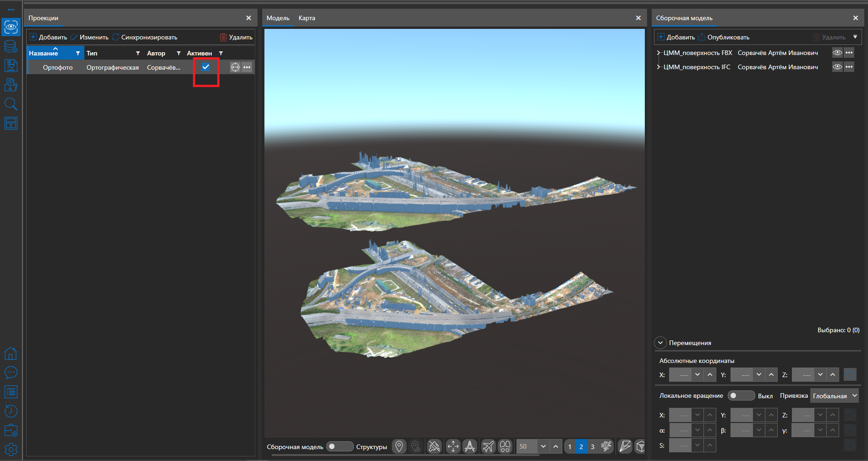Open the history clock sidebar icon
This screenshot has height=461, width=868.
[11, 411]
